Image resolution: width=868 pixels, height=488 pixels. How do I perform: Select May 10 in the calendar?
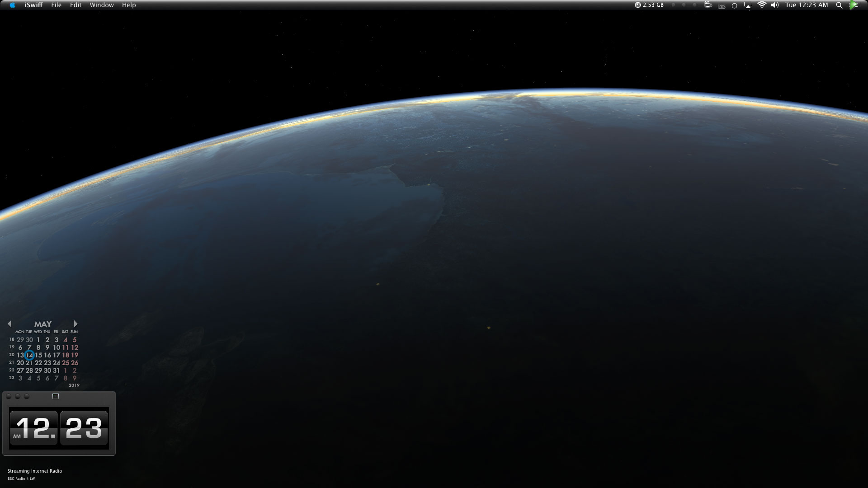click(x=57, y=347)
